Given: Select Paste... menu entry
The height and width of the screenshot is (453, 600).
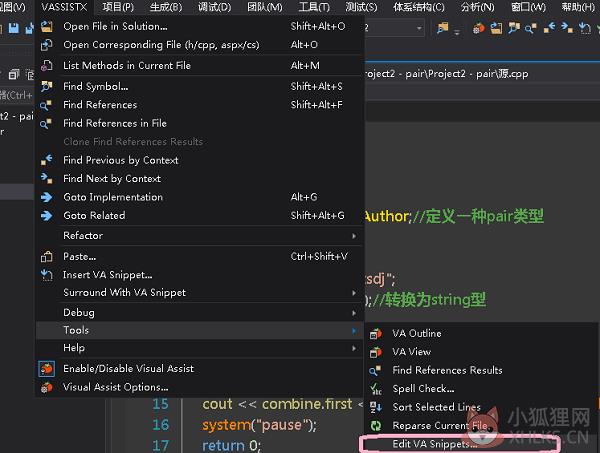Looking at the screenshot, I should coord(199,257).
